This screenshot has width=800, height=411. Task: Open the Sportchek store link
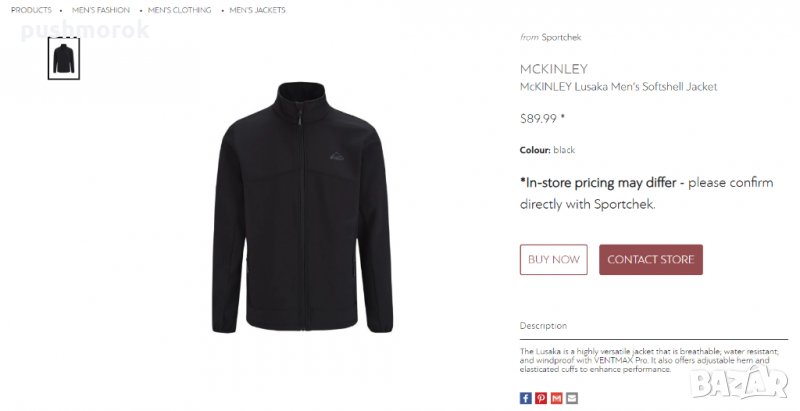click(561, 37)
